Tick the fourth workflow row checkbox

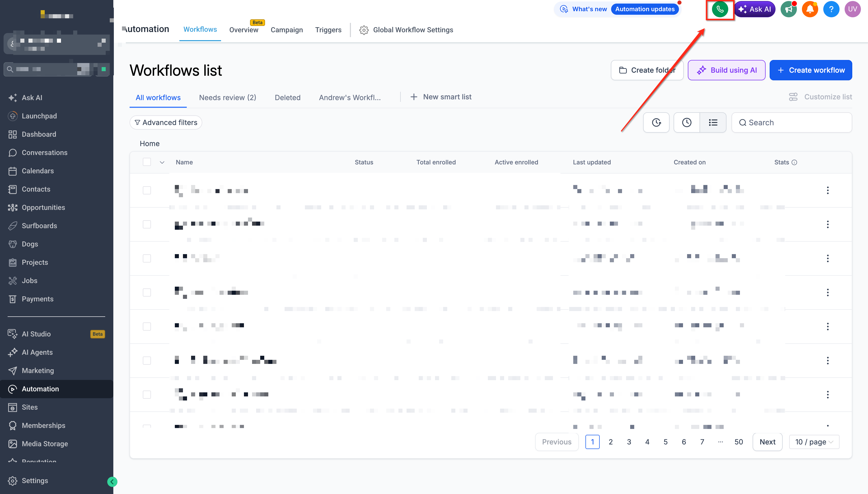(147, 292)
